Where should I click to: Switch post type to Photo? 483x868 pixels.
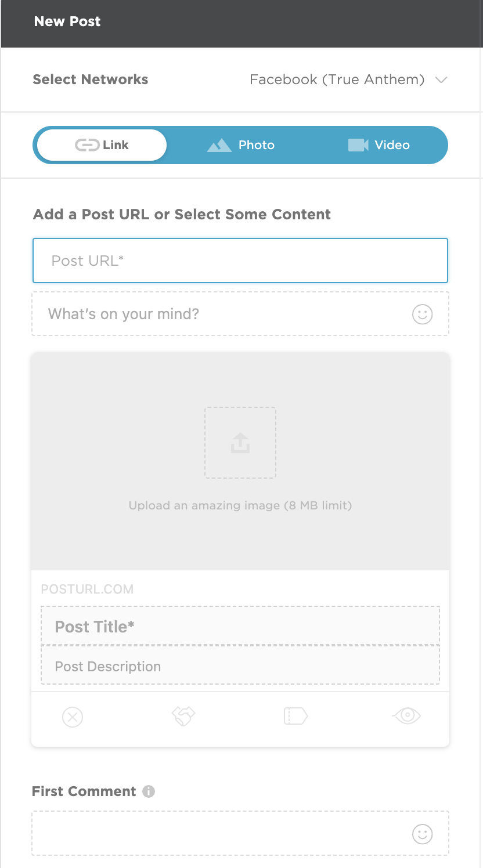240,145
